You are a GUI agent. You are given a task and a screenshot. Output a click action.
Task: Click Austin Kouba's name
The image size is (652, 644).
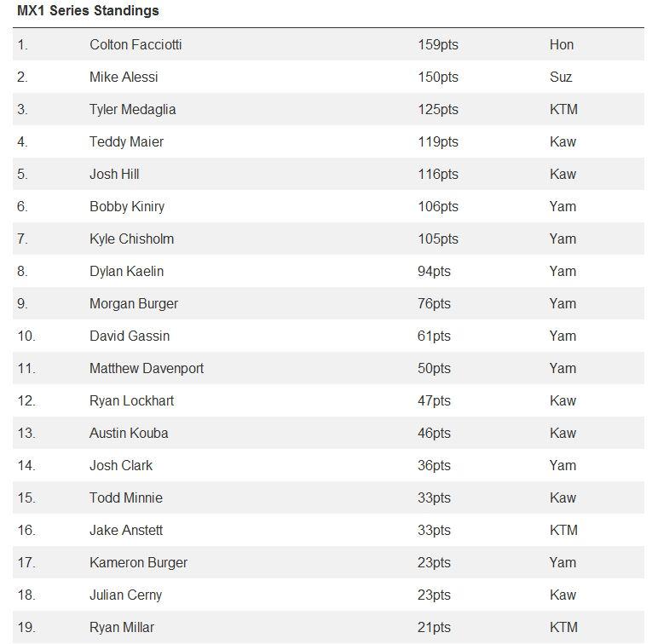coord(129,433)
